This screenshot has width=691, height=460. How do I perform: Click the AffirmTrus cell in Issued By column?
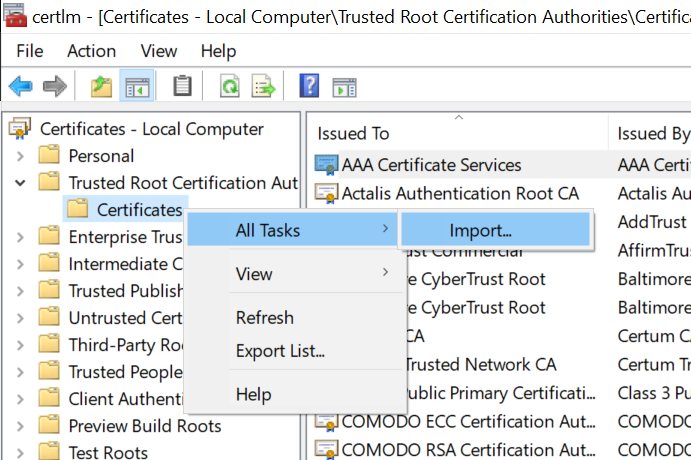654,250
